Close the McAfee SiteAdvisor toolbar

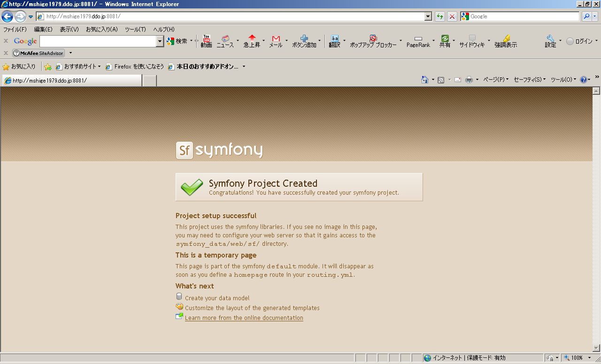tap(6, 53)
